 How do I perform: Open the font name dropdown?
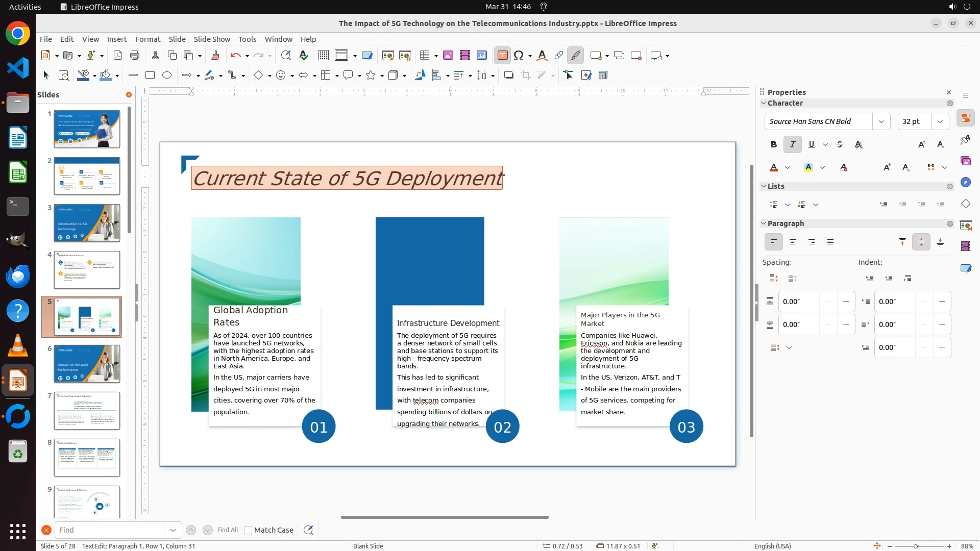click(x=881, y=121)
